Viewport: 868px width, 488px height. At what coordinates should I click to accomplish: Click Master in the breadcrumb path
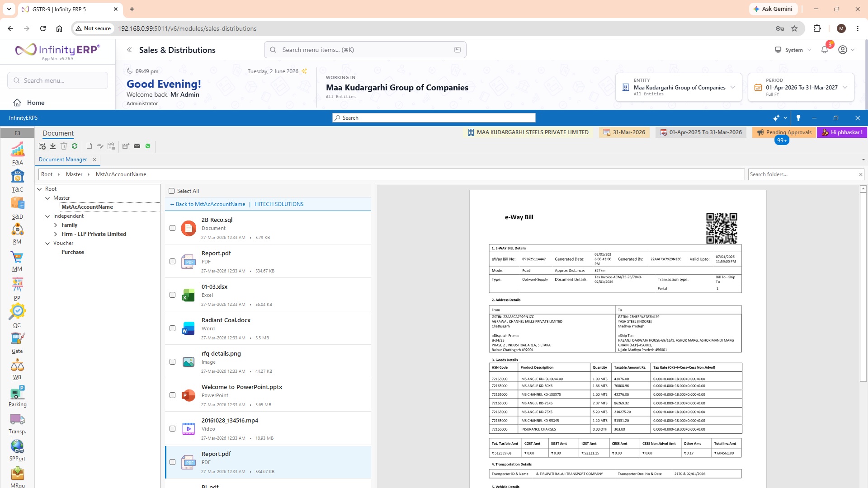74,174
